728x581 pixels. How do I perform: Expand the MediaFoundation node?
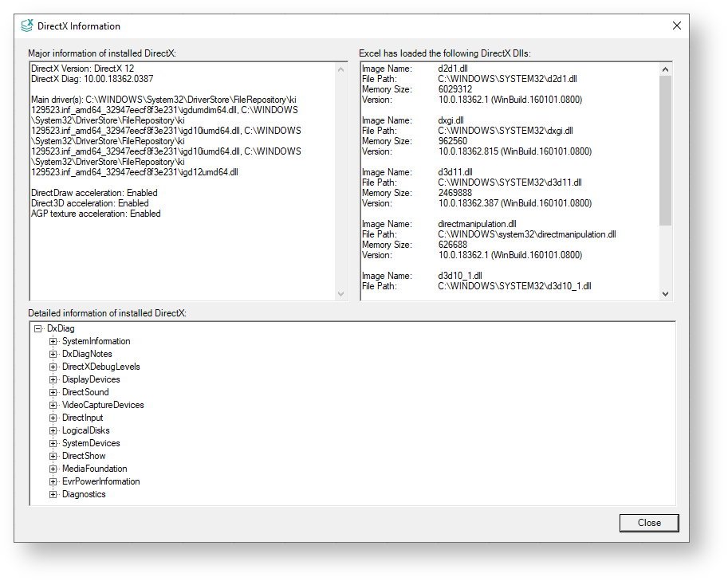(53, 469)
